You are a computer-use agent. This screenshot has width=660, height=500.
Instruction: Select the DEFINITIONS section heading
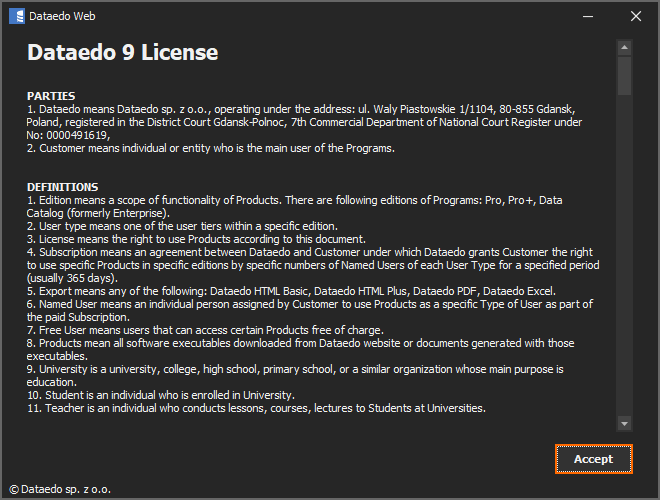(x=62, y=187)
